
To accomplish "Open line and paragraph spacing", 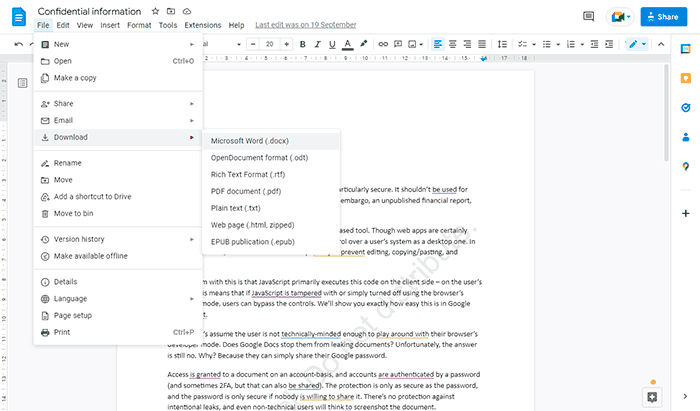I will click(502, 44).
